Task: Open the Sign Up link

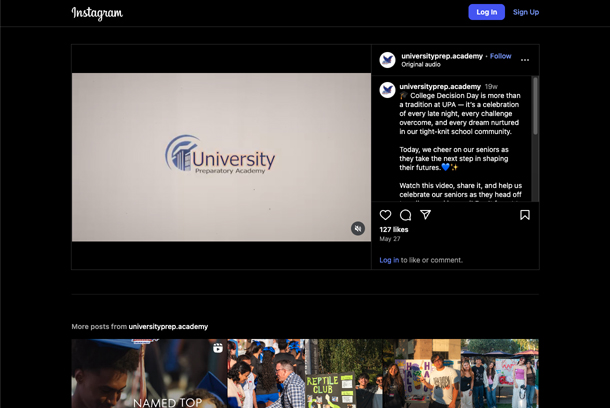Action: [526, 12]
